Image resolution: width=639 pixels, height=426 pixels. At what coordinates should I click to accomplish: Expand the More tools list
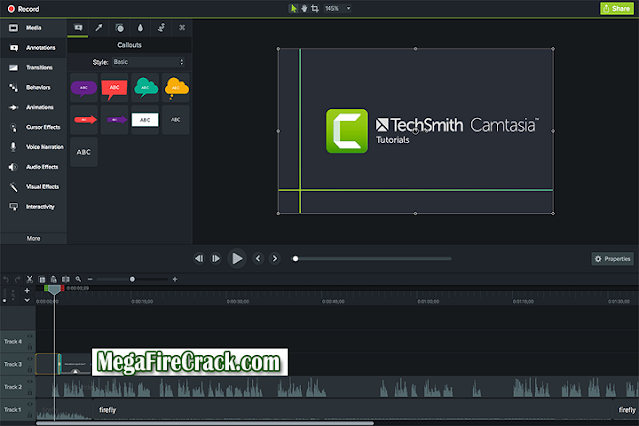[33, 238]
